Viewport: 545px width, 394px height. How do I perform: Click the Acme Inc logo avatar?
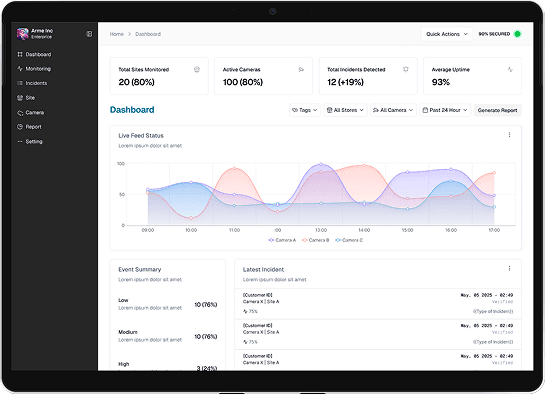pyautogui.click(x=22, y=34)
